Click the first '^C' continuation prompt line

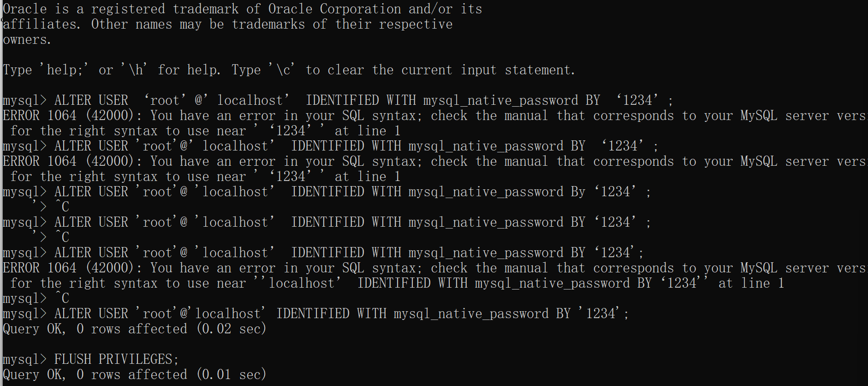pos(51,207)
